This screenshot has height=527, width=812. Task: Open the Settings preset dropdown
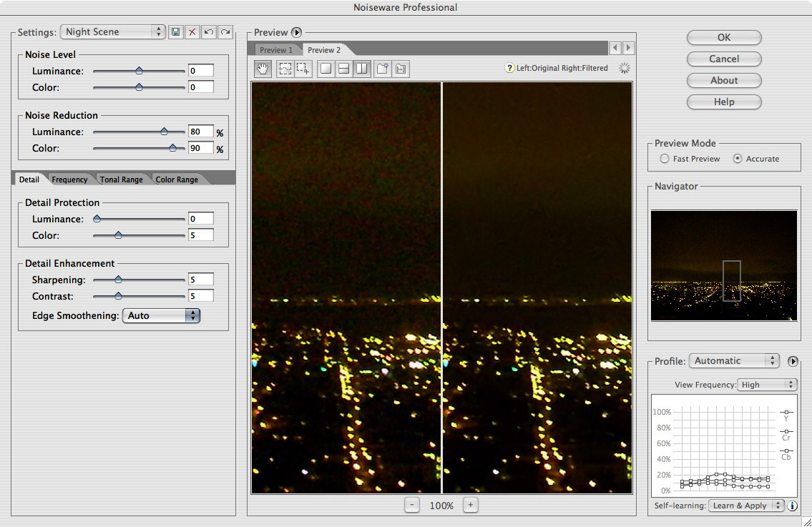(112, 32)
